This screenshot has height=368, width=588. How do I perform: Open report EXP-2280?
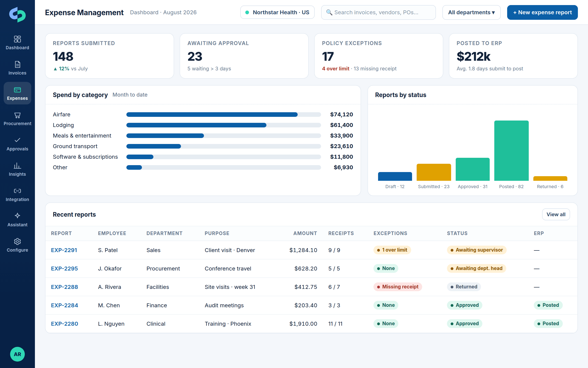[64, 324]
